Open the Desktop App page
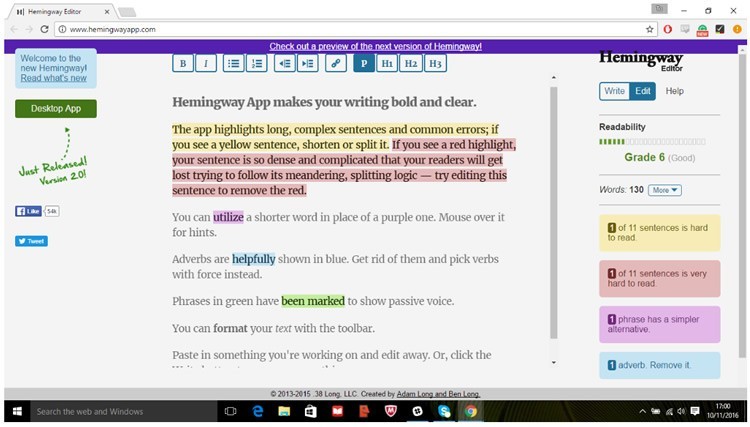 coord(56,109)
